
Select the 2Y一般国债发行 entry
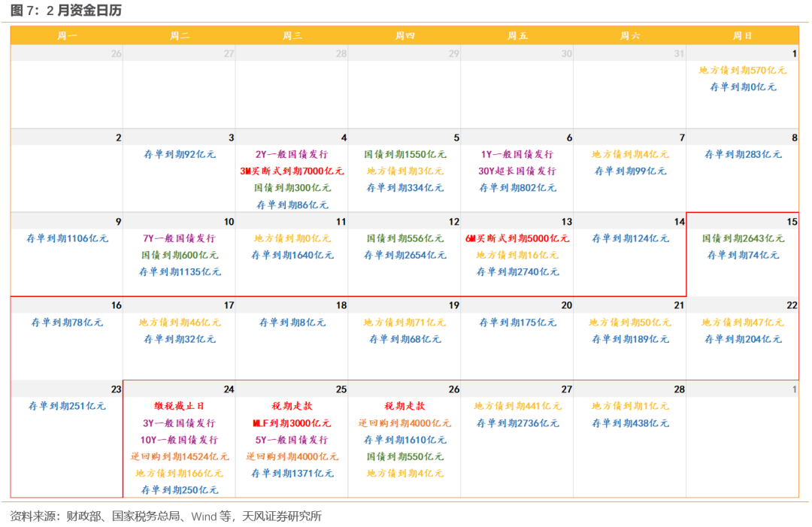tap(292, 154)
